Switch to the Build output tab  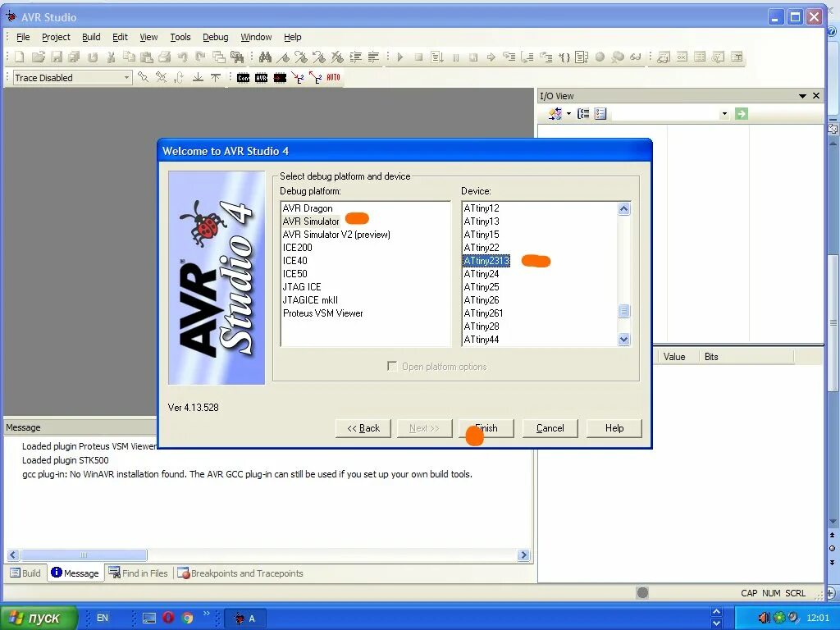(x=25, y=573)
